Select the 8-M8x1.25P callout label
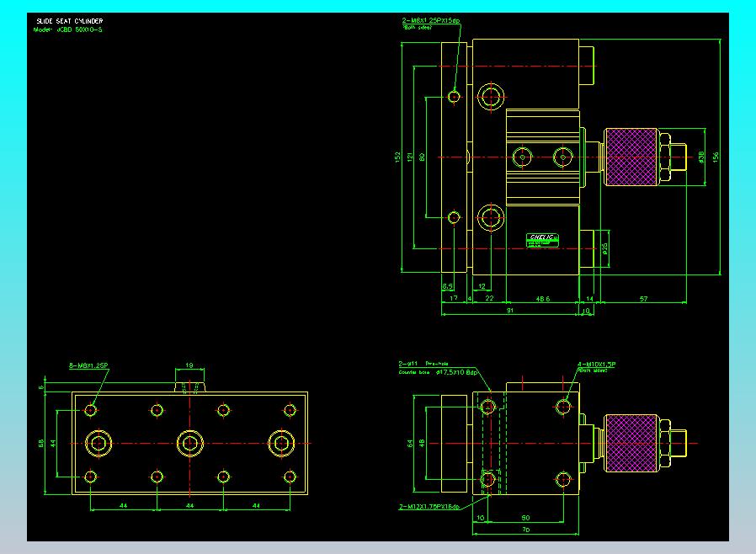The width and height of the screenshot is (756, 554). 88,365
